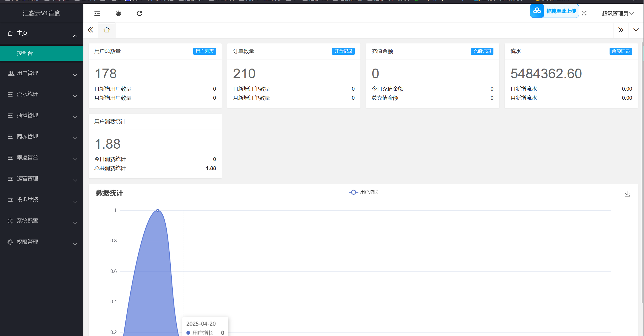Screen dimensions: 644x336
Task: Open the tab options dropdown arrow
Action: (x=636, y=30)
